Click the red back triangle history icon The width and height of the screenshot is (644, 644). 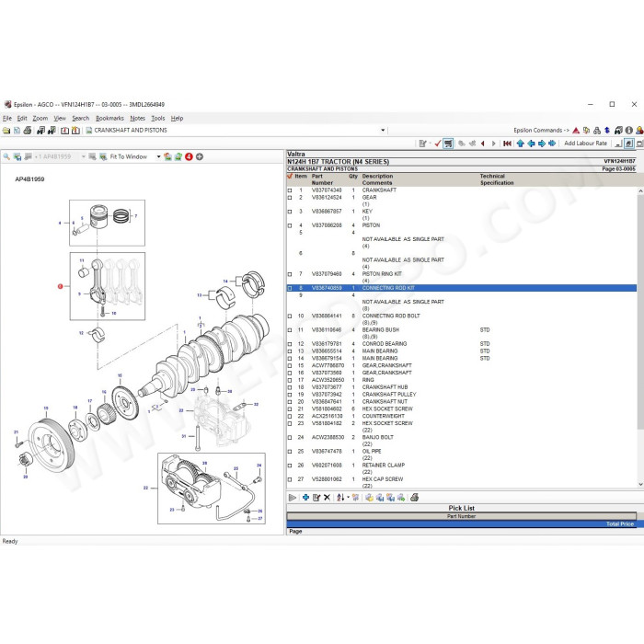(483, 144)
